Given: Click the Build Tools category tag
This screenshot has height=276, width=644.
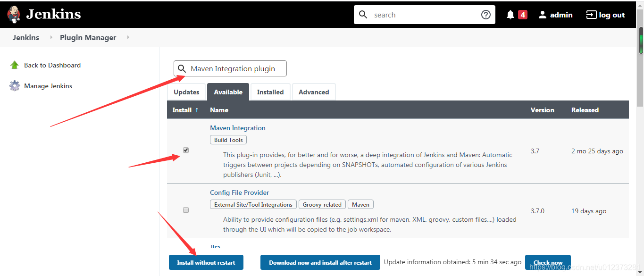Looking at the screenshot, I should point(228,140).
